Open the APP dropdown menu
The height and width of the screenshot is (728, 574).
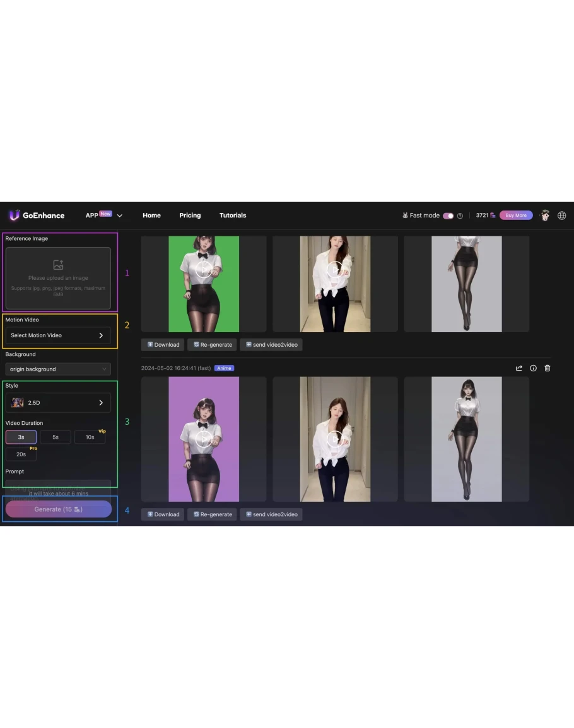[103, 216]
